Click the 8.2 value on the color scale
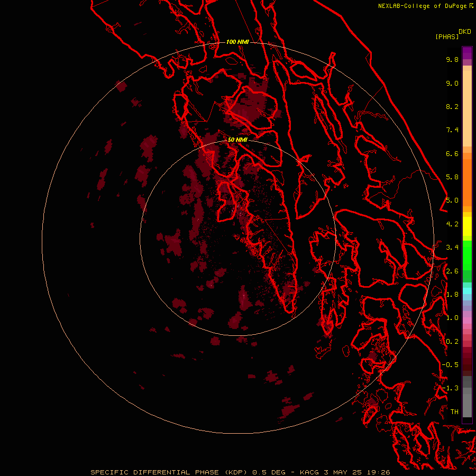This screenshot has height=476, width=476. [x=452, y=106]
